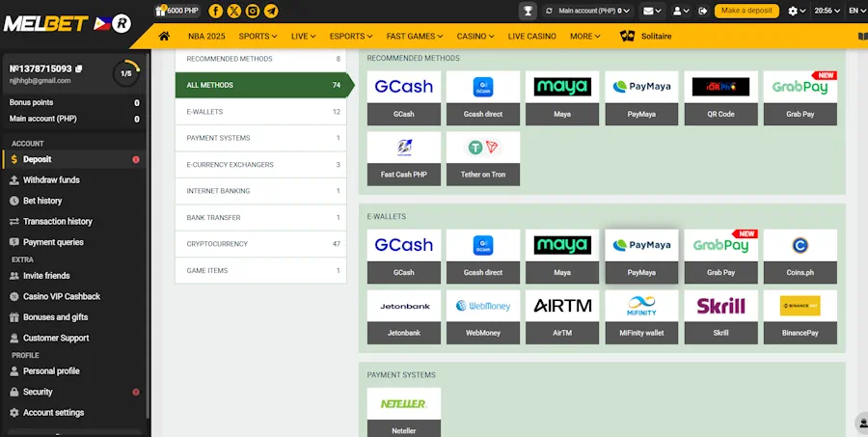Switch to E-Wallets method filter

(259, 112)
